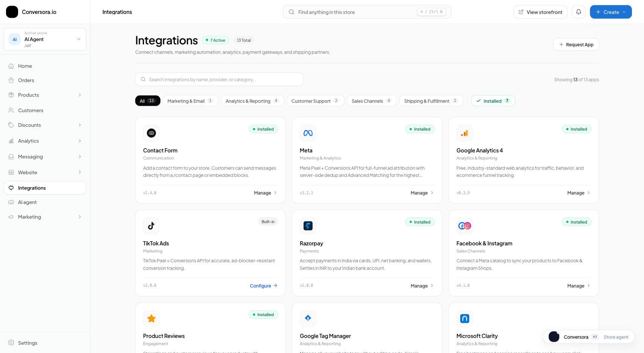Click the Product Reviews card title
The width and height of the screenshot is (644, 353).
click(x=164, y=336)
